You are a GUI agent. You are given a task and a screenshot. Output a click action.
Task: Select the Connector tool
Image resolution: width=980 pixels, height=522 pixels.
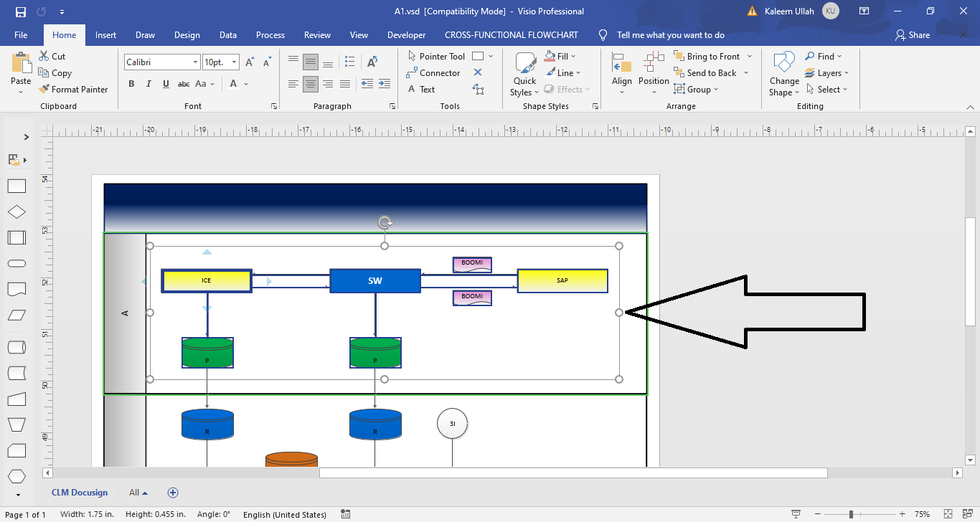pos(438,72)
